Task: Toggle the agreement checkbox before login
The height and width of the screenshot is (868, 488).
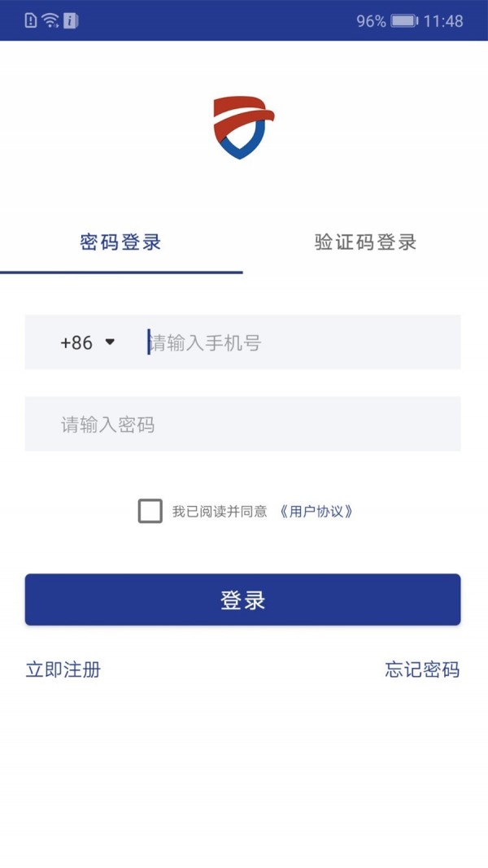Action: point(150,511)
